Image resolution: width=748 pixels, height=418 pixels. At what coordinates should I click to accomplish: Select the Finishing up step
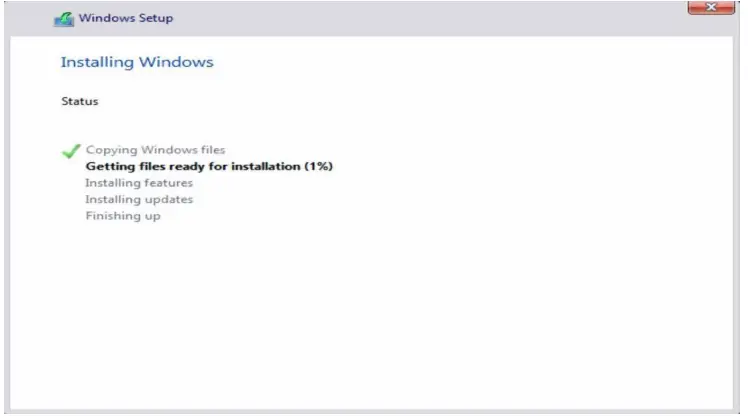coord(123,216)
